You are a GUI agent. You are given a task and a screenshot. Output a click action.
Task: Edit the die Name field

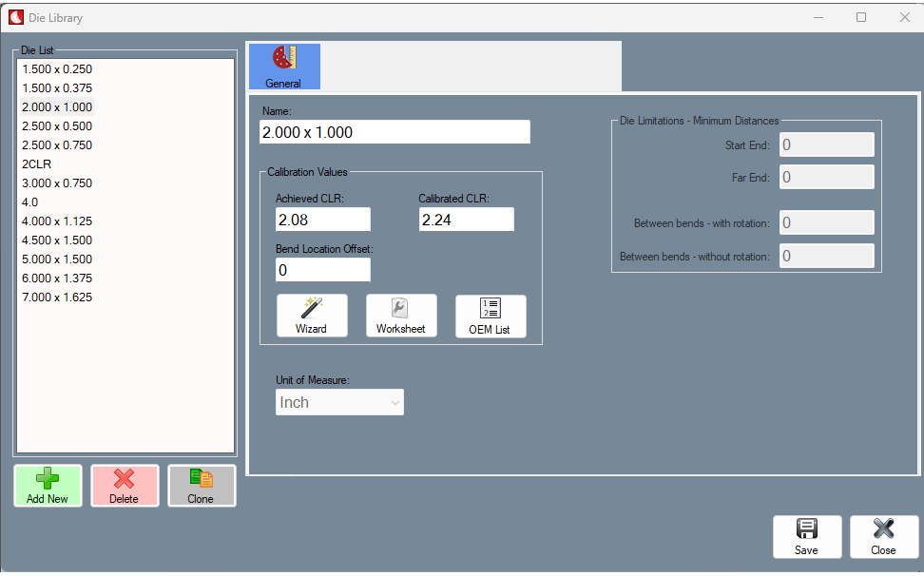395,132
